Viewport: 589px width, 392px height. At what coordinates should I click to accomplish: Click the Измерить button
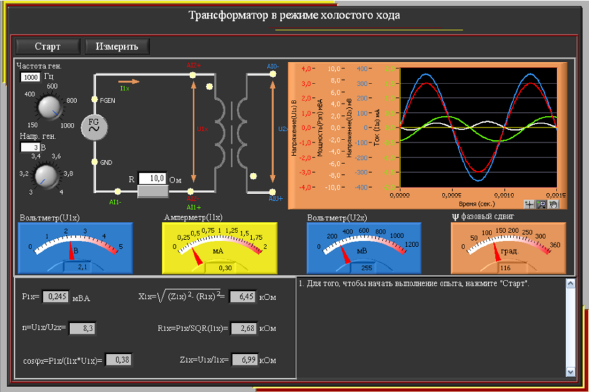(117, 47)
